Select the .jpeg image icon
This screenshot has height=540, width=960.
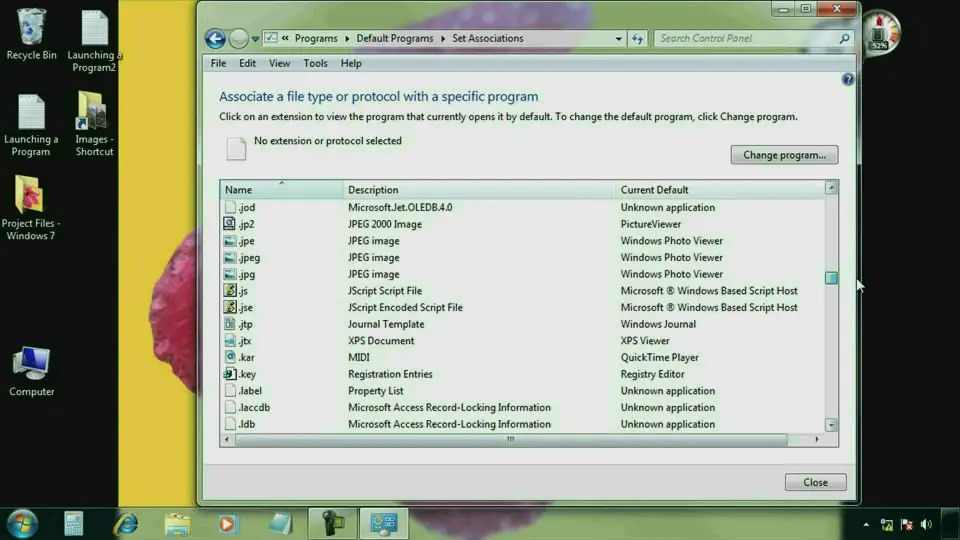(x=230, y=257)
